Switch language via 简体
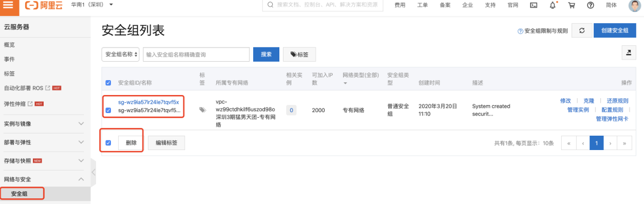This screenshot has width=644, height=204. pos(611,5)
